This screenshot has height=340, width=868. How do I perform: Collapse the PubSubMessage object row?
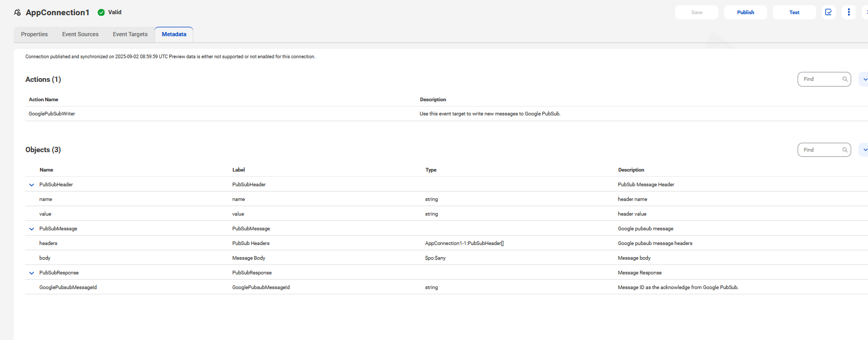[32, 229]
